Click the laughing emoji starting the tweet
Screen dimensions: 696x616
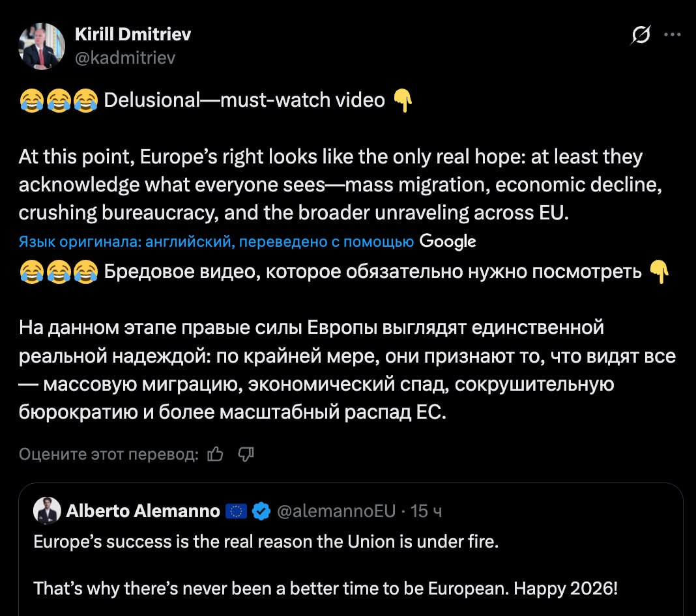32,99
